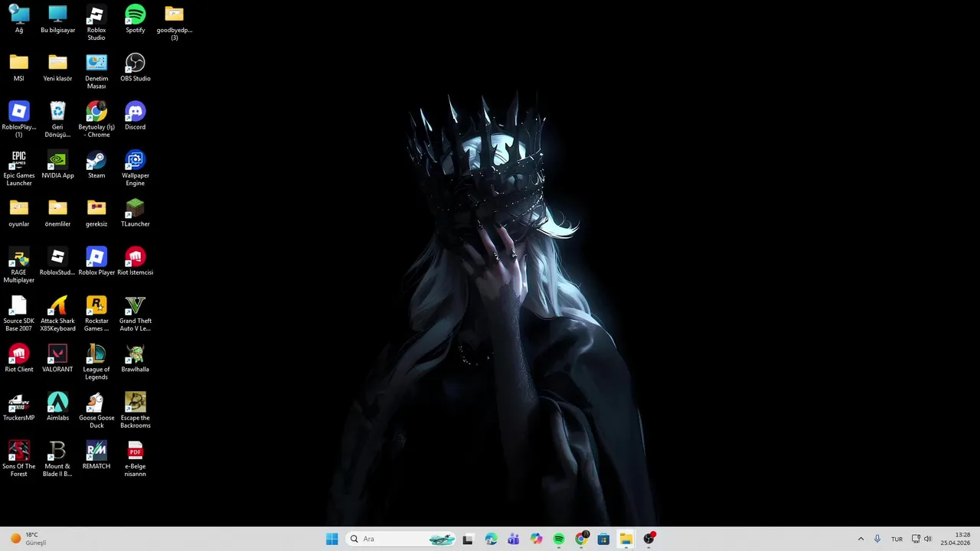Select the Discord desktop icon
Screen dimensions: 980x551
pos(136,116)
